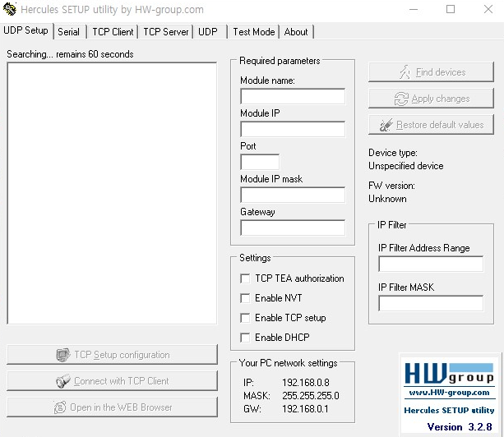Click the Hercules app icon in title bar
The height and width of the screenshot is (437, 504).
click(10, 9)
